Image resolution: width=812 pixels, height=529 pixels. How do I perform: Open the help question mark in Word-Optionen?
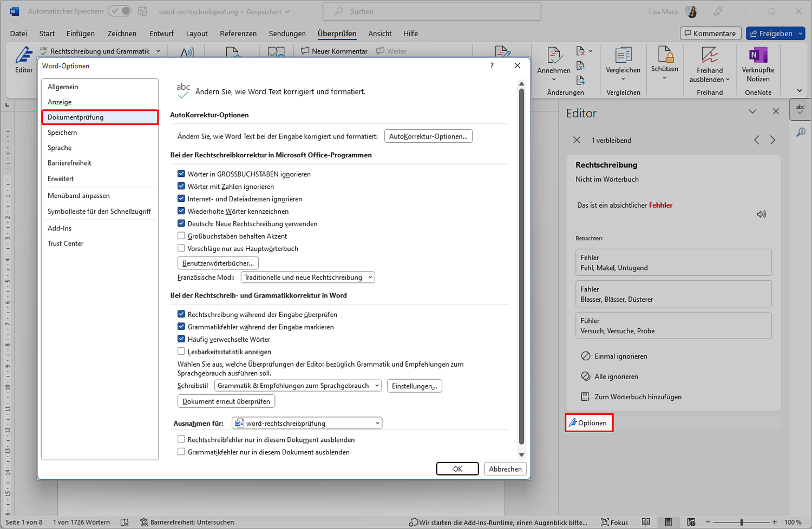492,65
